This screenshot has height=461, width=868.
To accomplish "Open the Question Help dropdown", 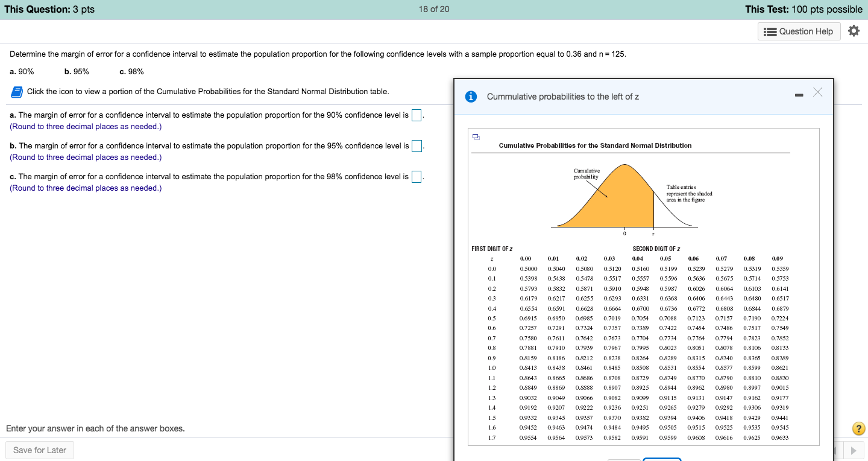I will point(798,31).
